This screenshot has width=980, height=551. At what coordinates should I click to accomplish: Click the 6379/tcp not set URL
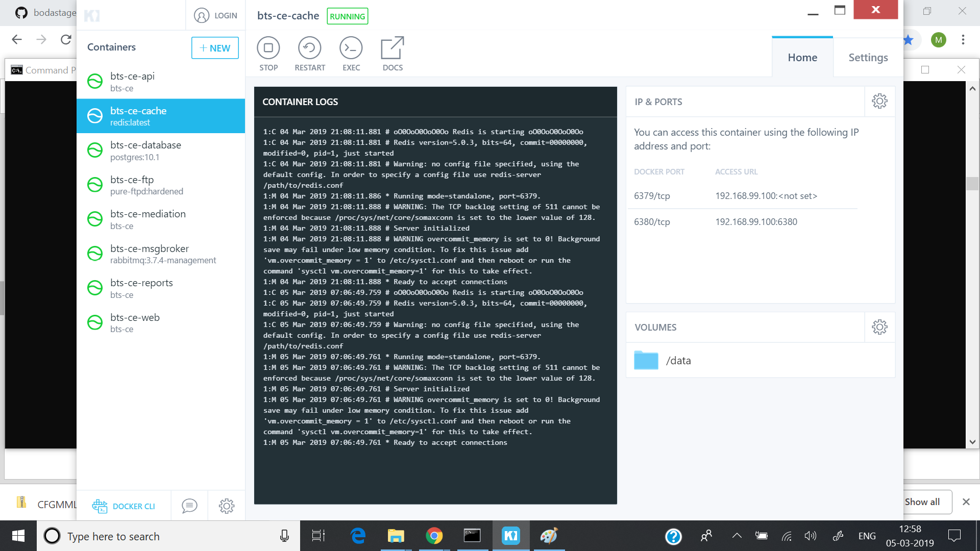766,195
